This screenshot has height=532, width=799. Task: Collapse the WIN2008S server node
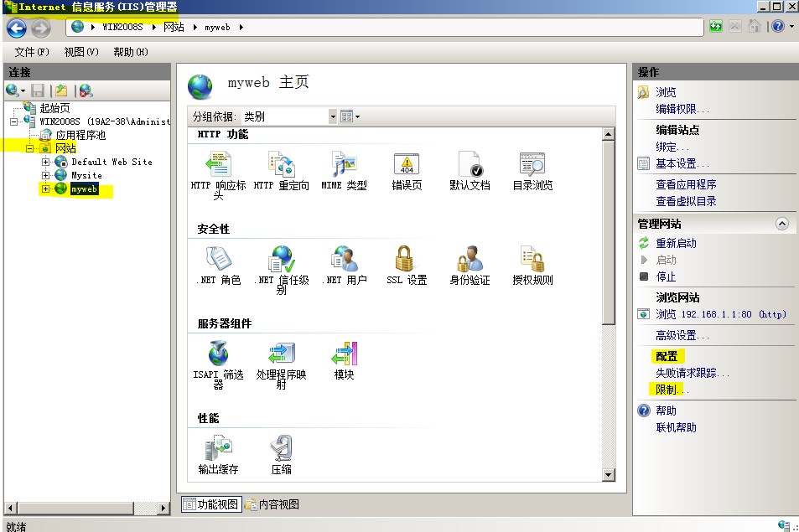[x=13, y=121]
